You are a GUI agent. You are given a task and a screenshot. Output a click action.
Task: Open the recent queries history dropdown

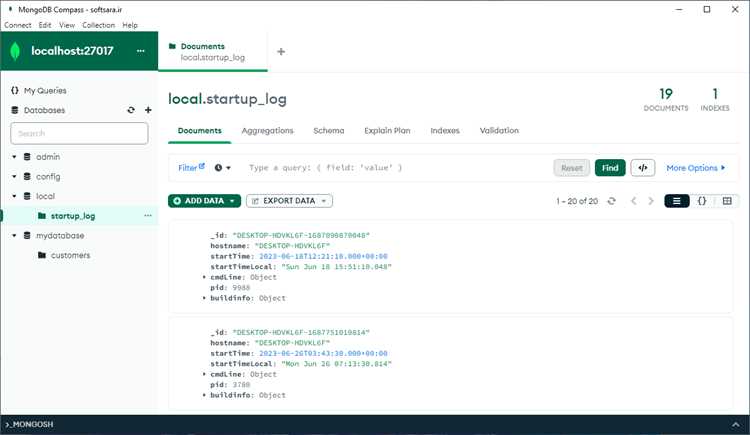(x=222, y=168)
